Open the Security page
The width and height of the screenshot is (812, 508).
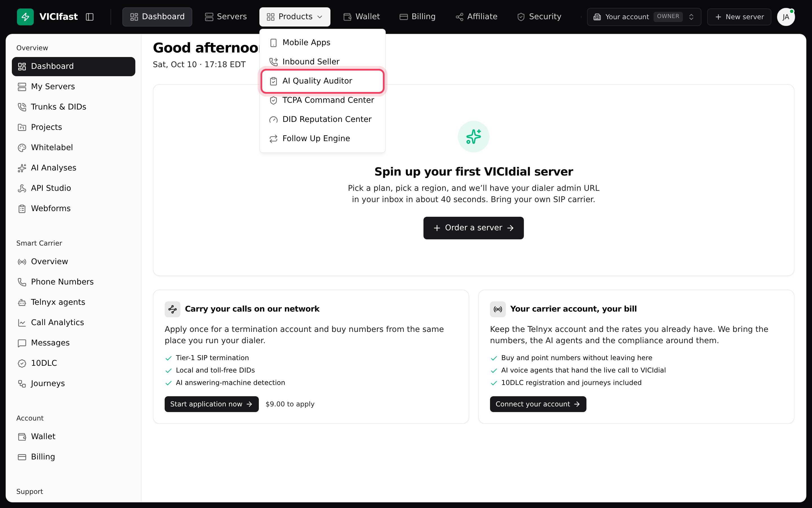[x=539, y=17]
